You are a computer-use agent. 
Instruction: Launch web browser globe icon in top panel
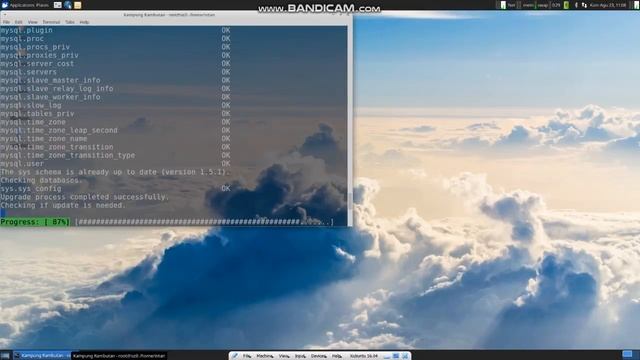(68, 5)
